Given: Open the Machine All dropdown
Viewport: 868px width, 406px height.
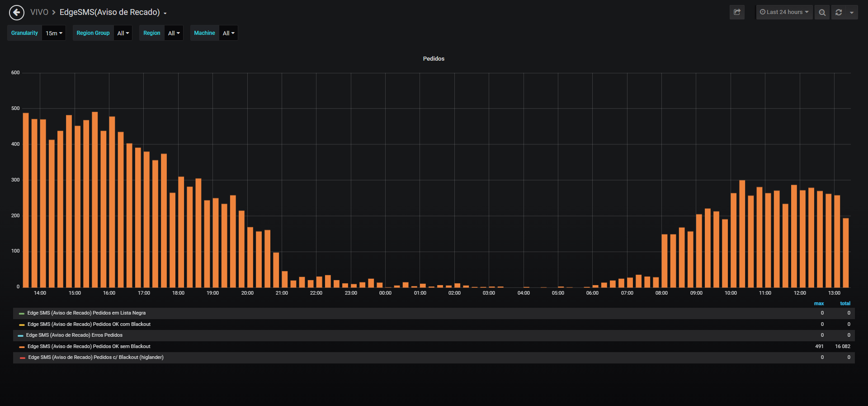Looking at the screenshot, I should pyautogui.click(x=228, y=33).
